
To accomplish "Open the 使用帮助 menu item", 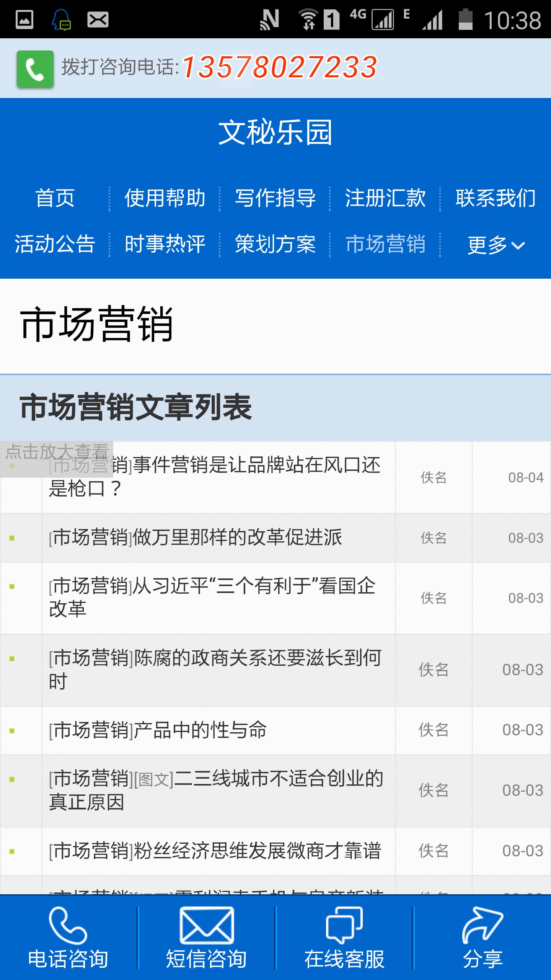I will coord(165,198).
